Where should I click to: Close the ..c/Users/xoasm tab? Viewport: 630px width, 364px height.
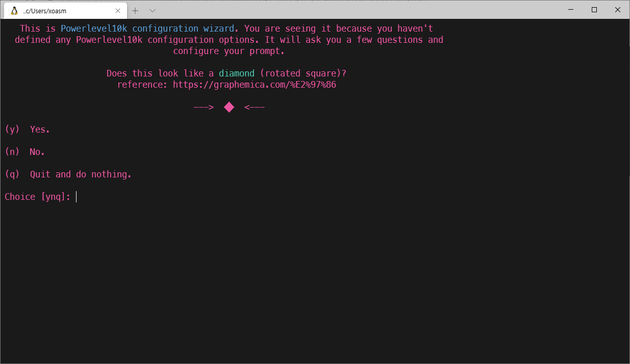tap(118, 10)
